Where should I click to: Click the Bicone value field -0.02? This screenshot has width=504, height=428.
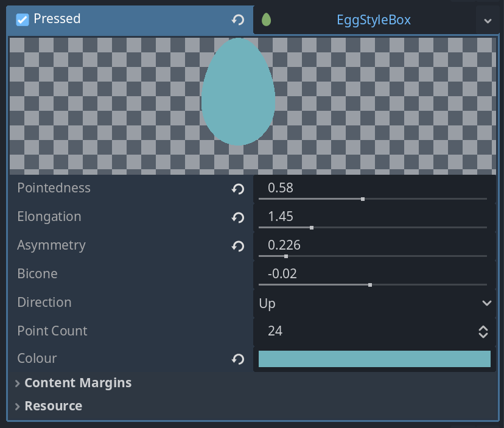365,273
